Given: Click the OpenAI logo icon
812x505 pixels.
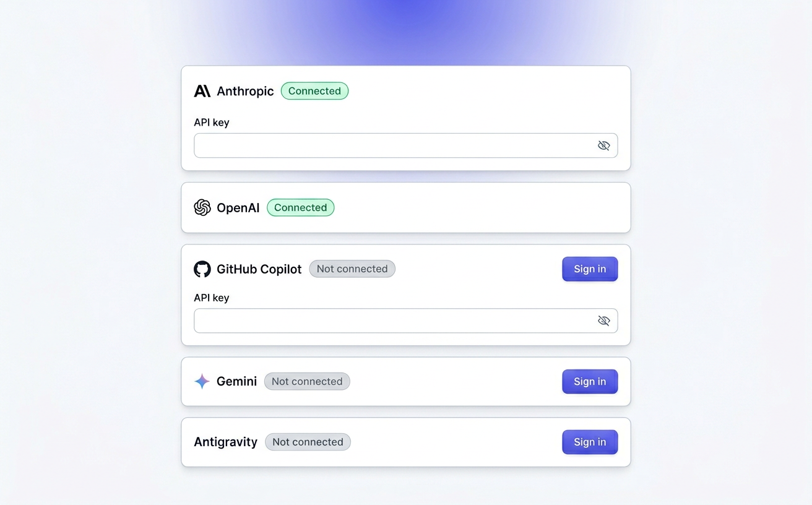Looking at the screenshot, I should tap(202, 207).
